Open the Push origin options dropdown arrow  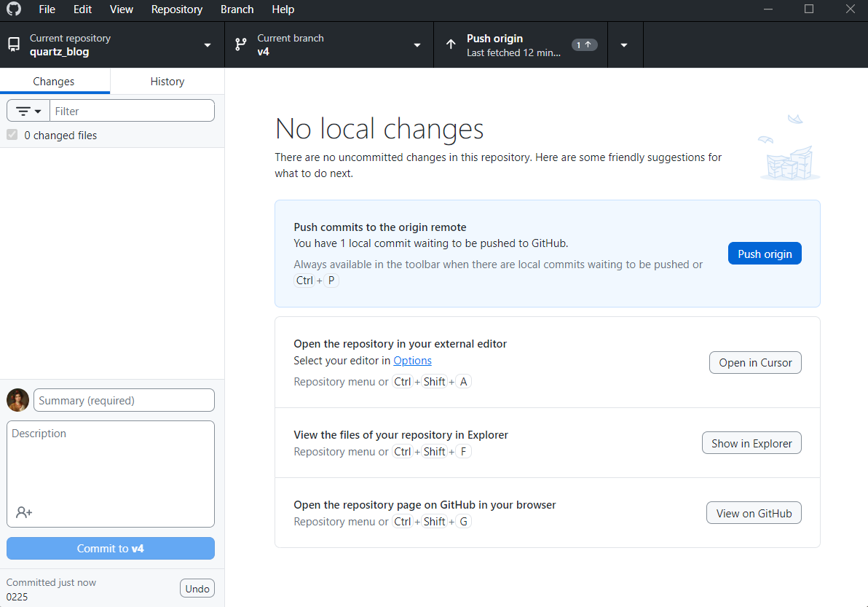[625, 45]
